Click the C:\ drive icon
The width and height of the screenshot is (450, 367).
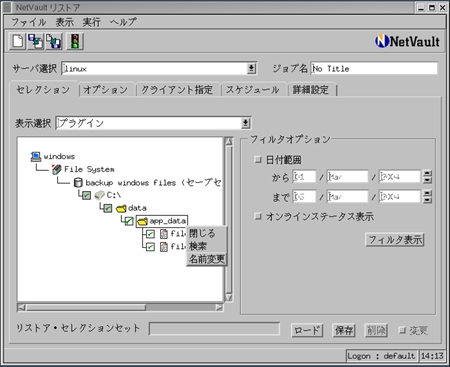pos(99,195)
